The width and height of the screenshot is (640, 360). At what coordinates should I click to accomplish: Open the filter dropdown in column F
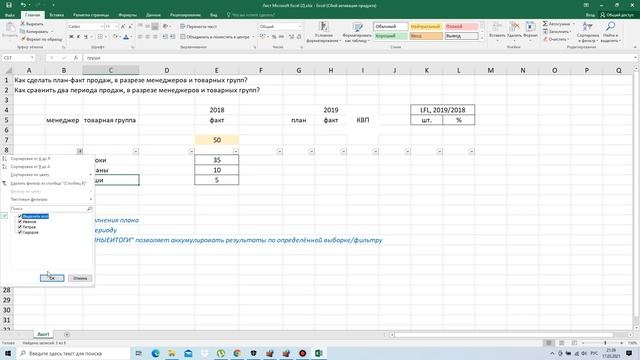[280, 151]
